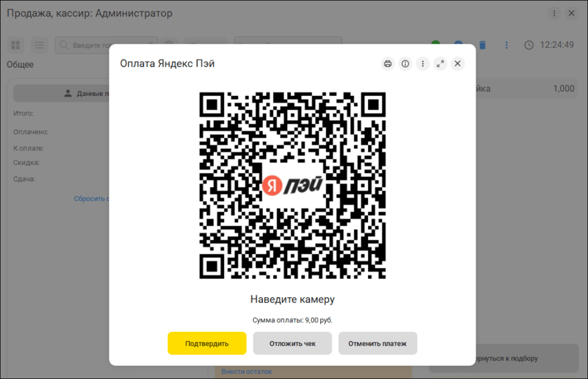This screenshot has width=588, height=379.
Task: Select the item row with quantity 1,000
Action: point(527,89)
